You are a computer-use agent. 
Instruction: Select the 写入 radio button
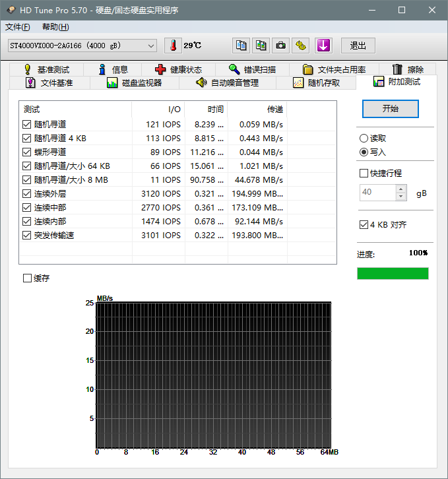pos(364,152)
